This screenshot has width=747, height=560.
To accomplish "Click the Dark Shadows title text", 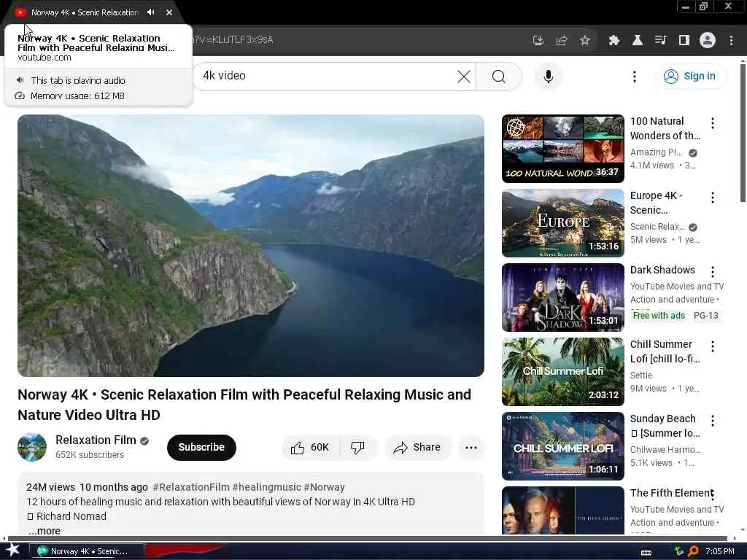I will 662,270.
